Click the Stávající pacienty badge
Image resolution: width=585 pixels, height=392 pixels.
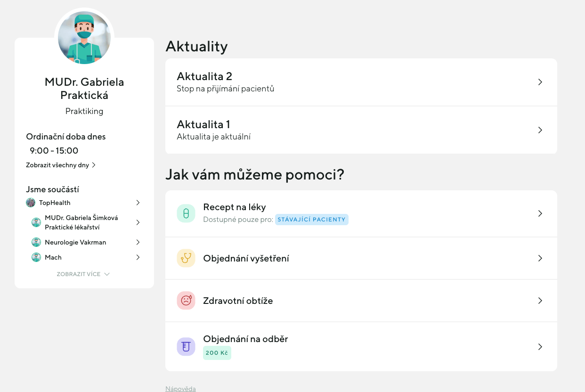pos(312,220)
